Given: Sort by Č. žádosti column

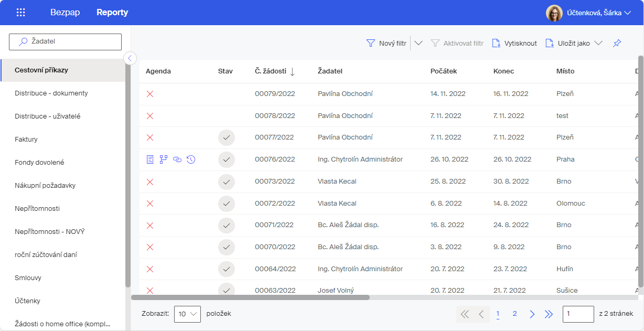Looking at the screenshot, I should click(275, 71).
